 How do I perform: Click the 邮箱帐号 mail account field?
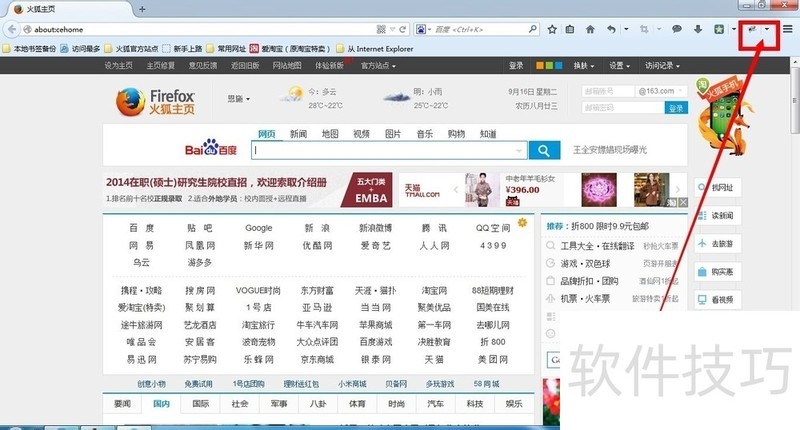[x=608, y=91]
